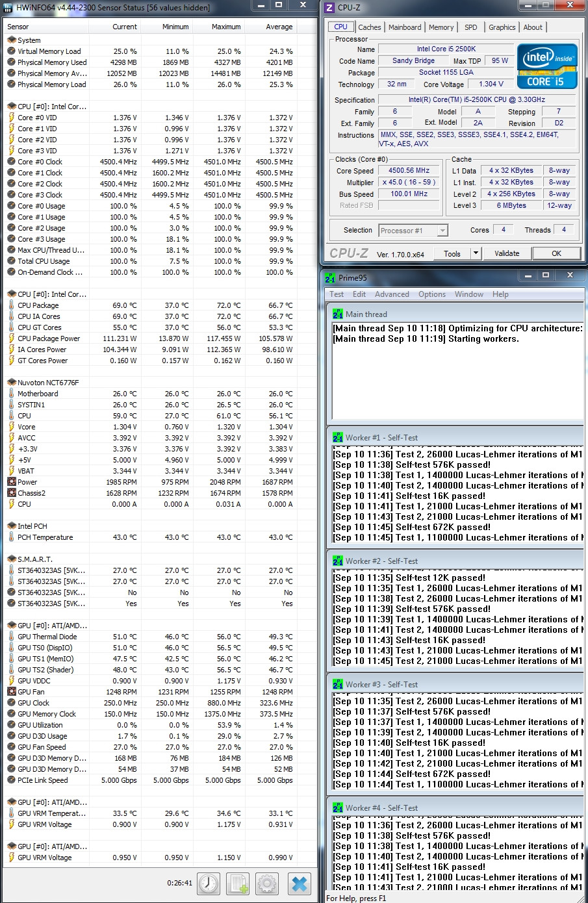The image size is (588, 903).
Task: Open the Tools dropdown arrow in CPU-Z
Action: 476,253
